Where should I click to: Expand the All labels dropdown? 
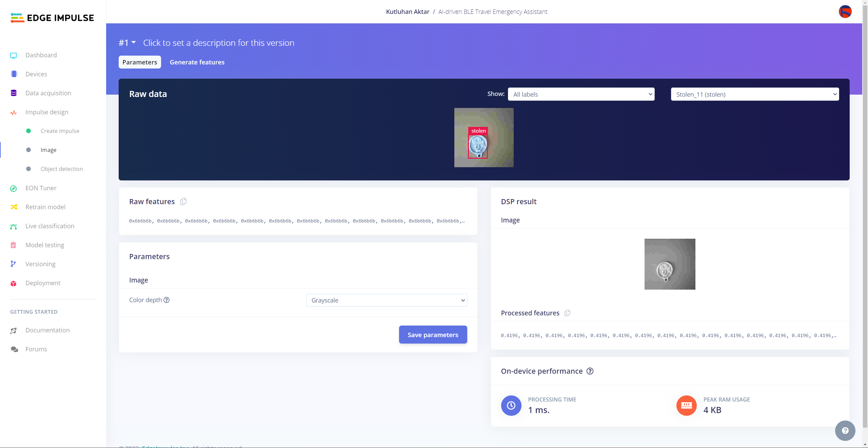point(581,94)
